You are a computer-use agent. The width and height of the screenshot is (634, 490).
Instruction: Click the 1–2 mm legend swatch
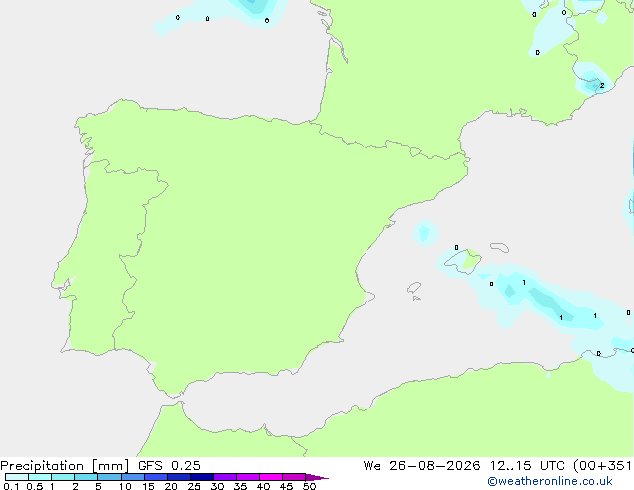(63, 477)
